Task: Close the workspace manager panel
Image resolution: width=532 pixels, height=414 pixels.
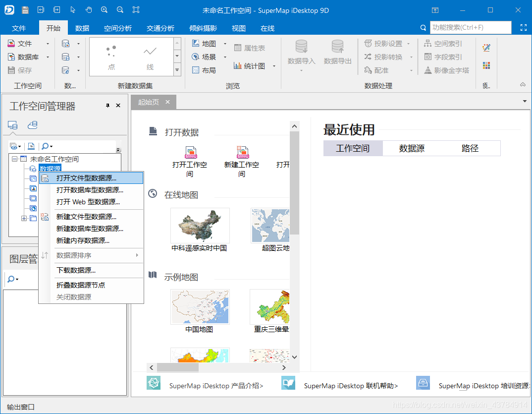Action: tap(118, 106)
